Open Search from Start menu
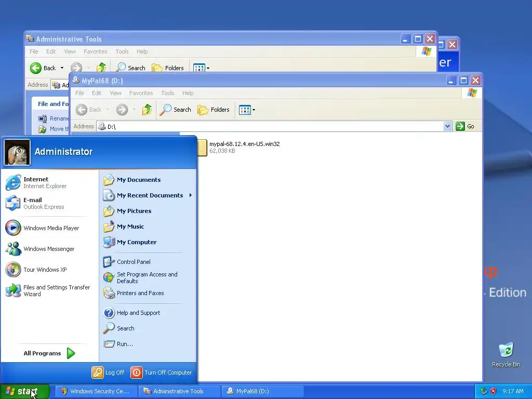The height and width of the screenshot is (399, 532). pyautogui.click(x=148, y=328)
